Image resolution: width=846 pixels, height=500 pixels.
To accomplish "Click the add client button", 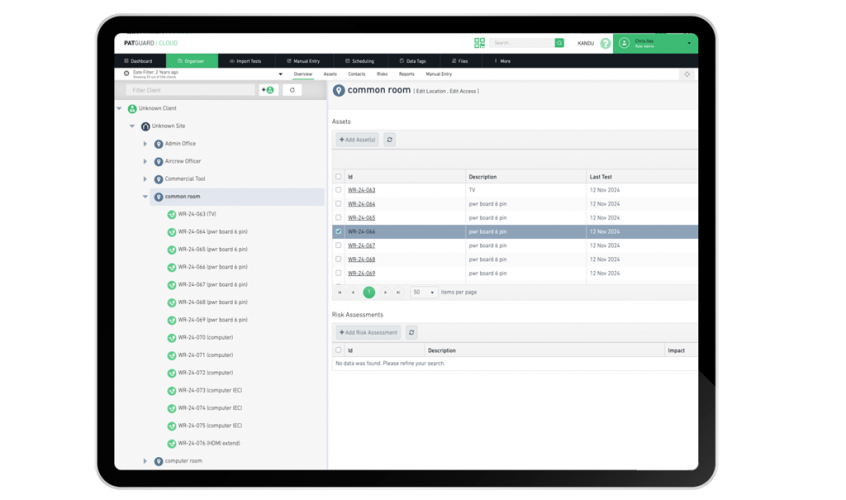I will (268, 90).
